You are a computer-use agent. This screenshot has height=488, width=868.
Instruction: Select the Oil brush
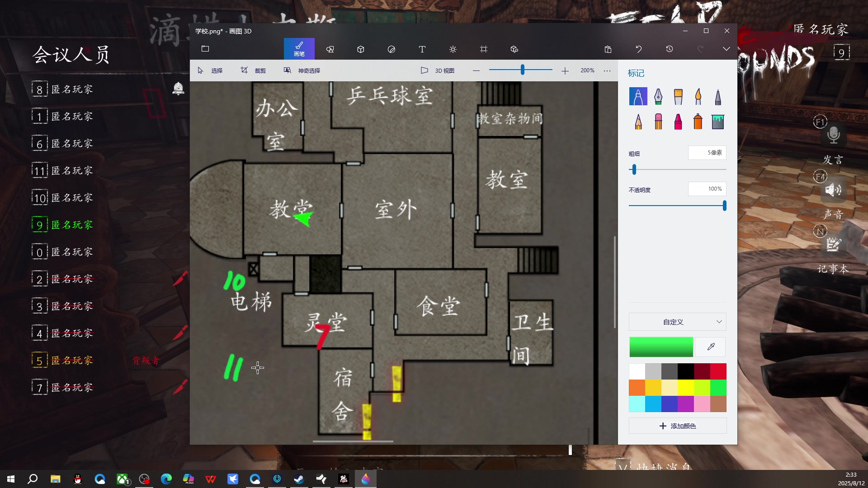point(678,96)
